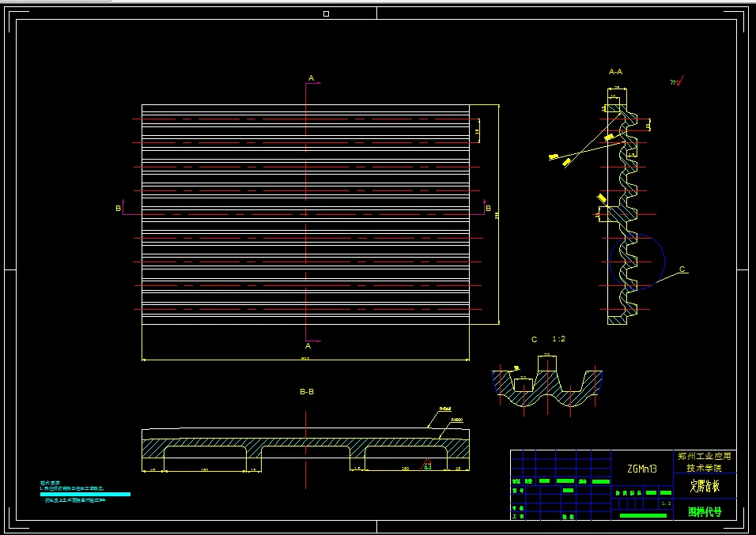
Task: Click the green 图样代号 text
Action: [705, 512]
